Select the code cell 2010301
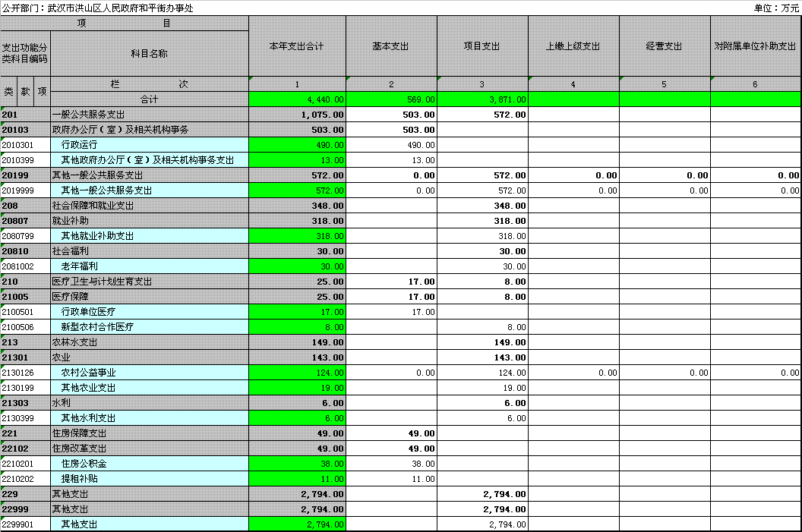The height and width of the screenshot is (532, 802). point(25,145)
